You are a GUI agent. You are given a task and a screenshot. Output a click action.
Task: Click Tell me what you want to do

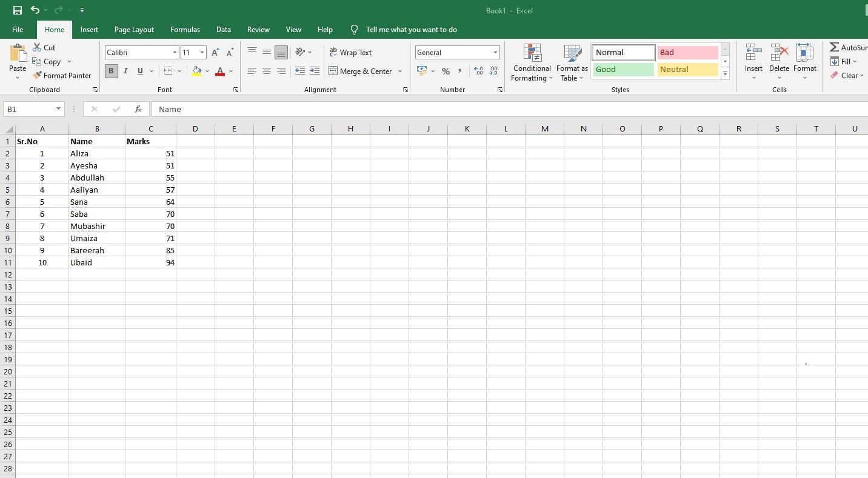coord(412,29)
